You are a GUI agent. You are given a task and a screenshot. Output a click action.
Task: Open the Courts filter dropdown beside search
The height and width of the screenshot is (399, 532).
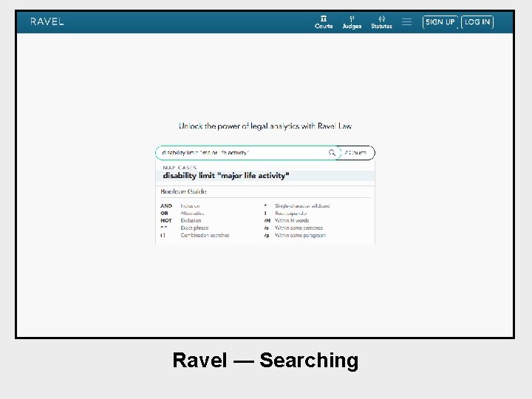(x=356, y=153)
